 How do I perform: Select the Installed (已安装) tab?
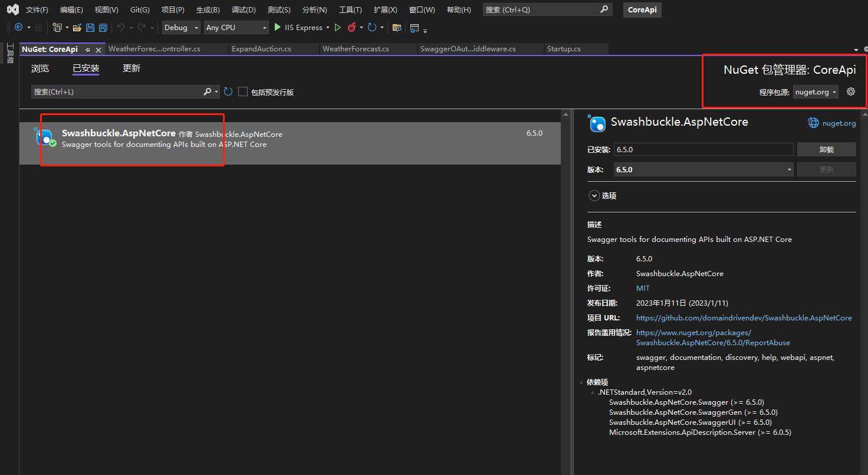[x=86, y=68]
